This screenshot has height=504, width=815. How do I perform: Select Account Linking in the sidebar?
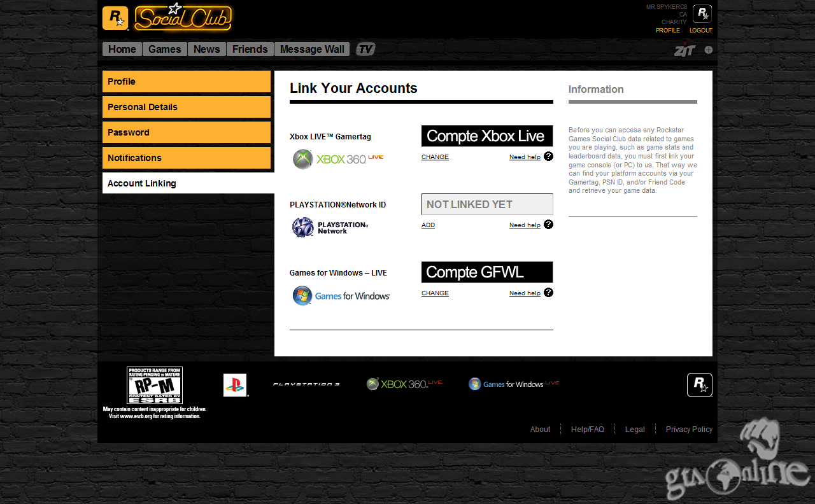point(188,183)
